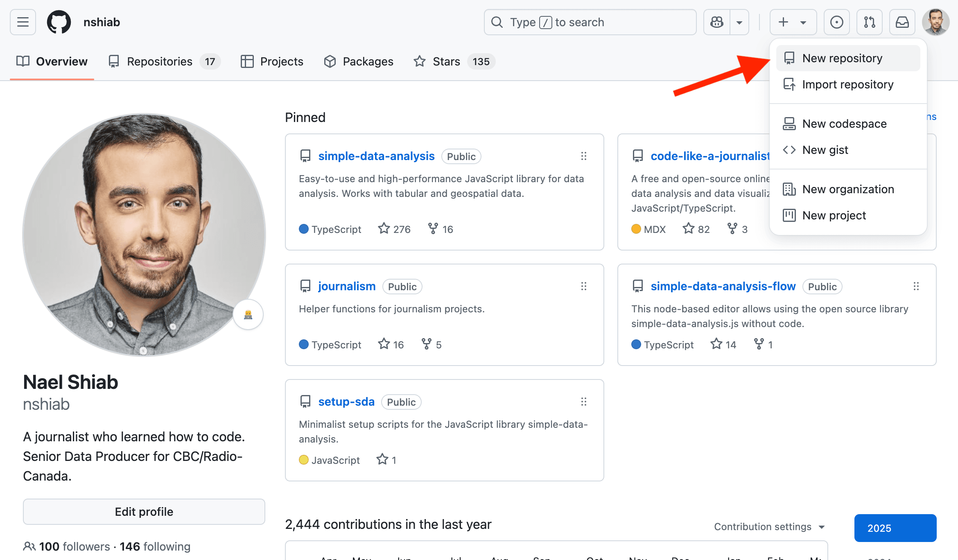The height and width of the screenshot is (560, 958).
Task: Open user avatar menu in header
Action: point(935,22)
